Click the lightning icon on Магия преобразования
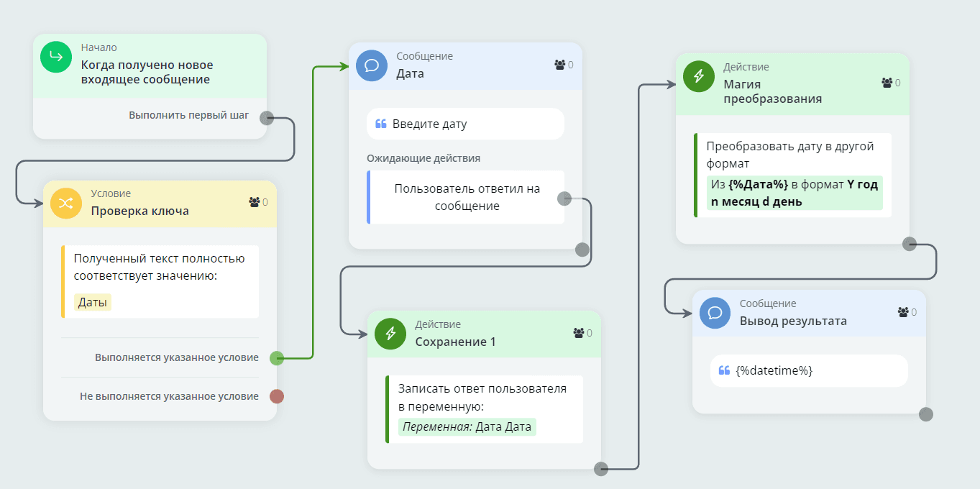The height and width of the screenshot is (489, 980). pos(698,76)
